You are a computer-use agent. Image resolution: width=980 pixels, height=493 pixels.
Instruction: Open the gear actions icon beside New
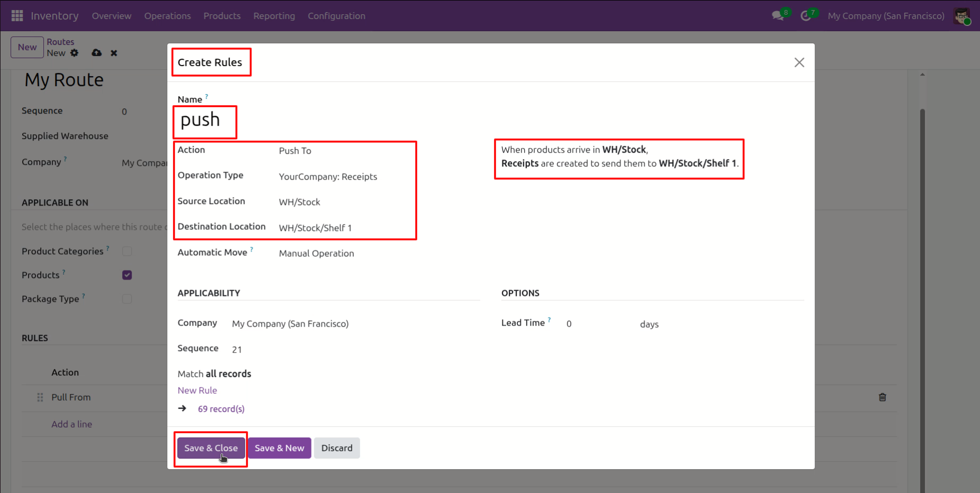75,53
